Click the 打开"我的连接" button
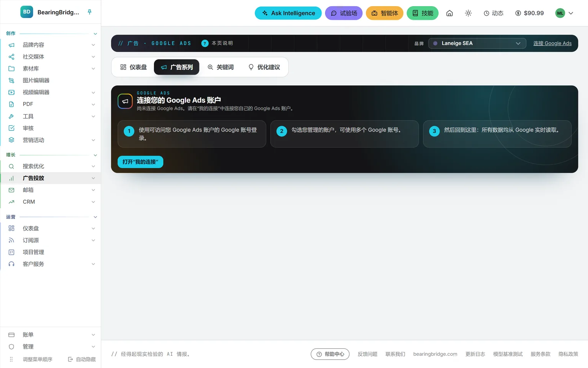588x368 pixels. [140, 162]
